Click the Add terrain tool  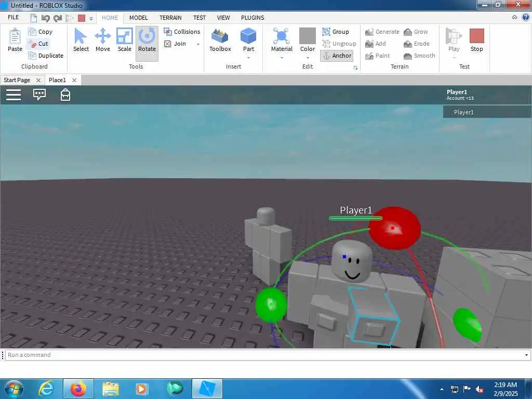pos(375,44)
